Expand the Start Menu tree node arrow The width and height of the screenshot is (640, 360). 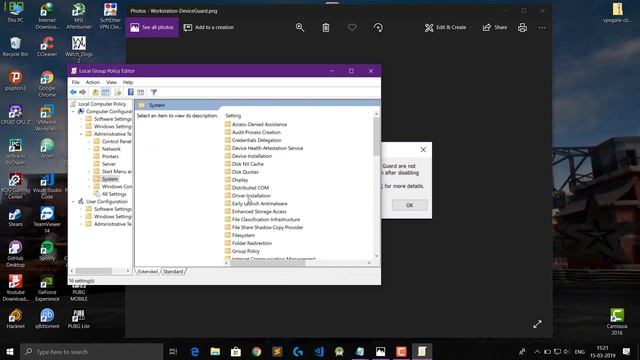[89, 171]
